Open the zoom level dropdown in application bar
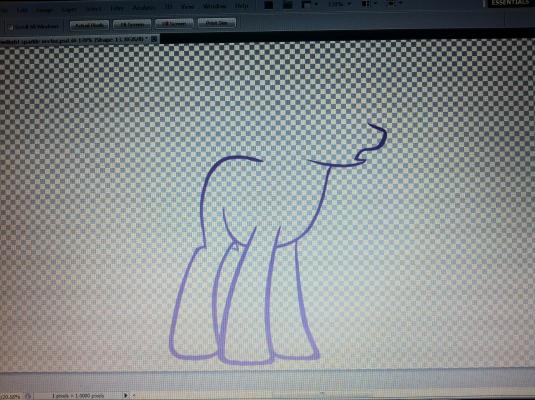Viewport: 535px width, 400px height. click(x=339, y=4)
